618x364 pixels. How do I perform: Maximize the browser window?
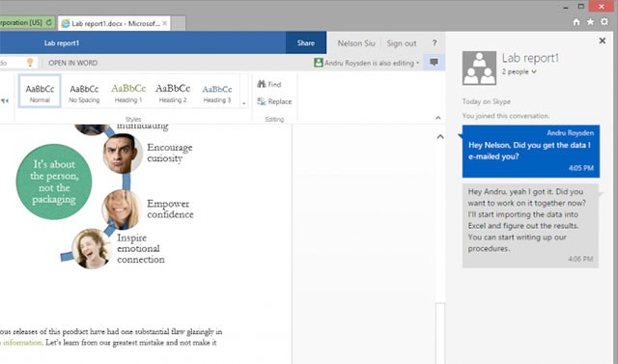tap(581, 7)
